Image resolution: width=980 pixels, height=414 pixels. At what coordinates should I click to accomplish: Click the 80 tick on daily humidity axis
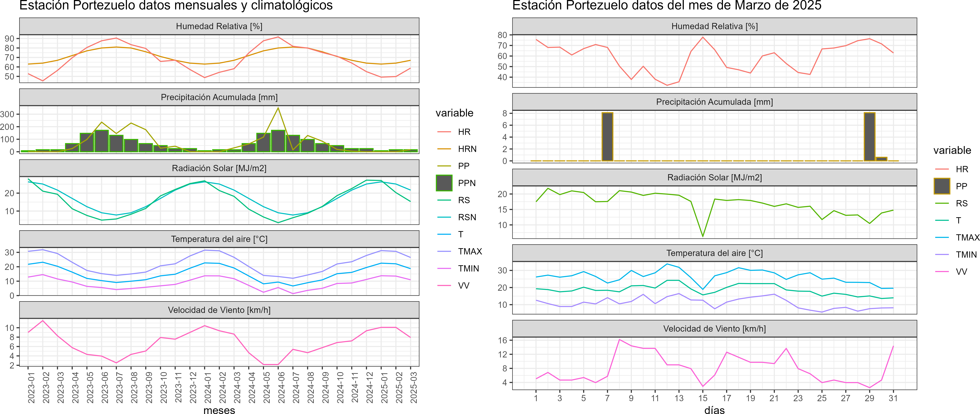coord(503,35)
